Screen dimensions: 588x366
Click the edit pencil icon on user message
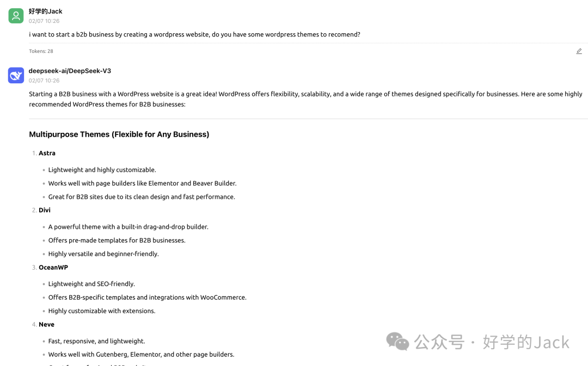579,51
